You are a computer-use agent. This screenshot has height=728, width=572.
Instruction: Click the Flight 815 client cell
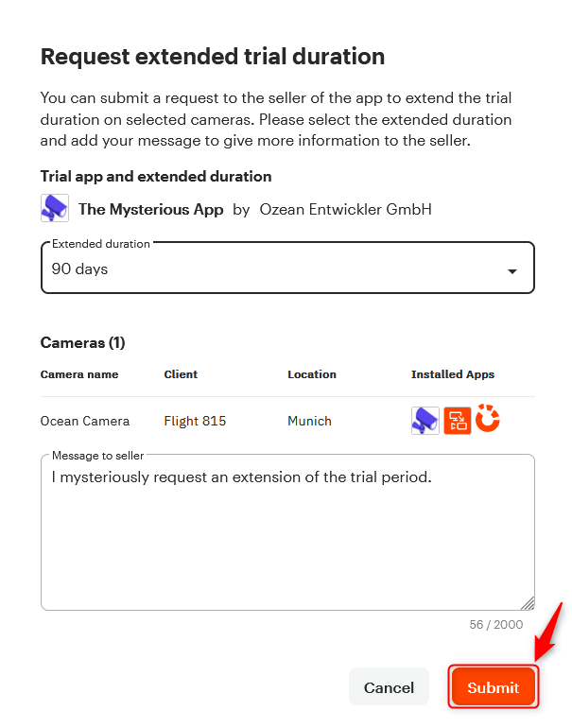(x=195, y=421)
